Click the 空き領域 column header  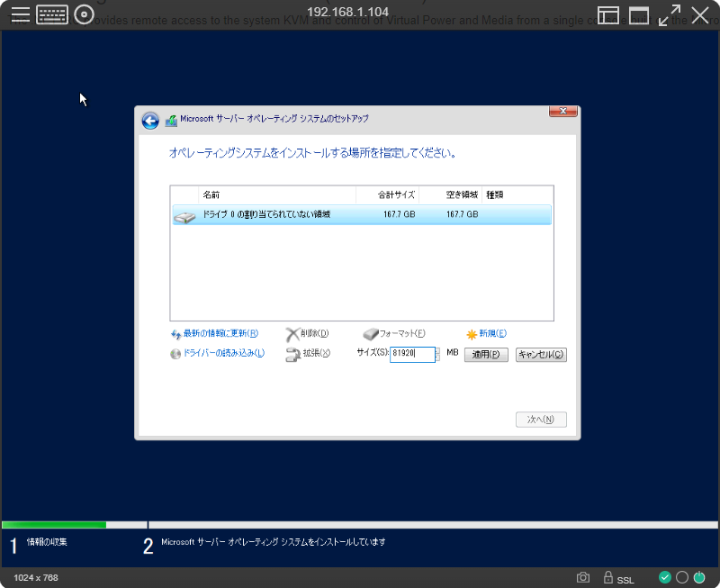coord(462,194)
